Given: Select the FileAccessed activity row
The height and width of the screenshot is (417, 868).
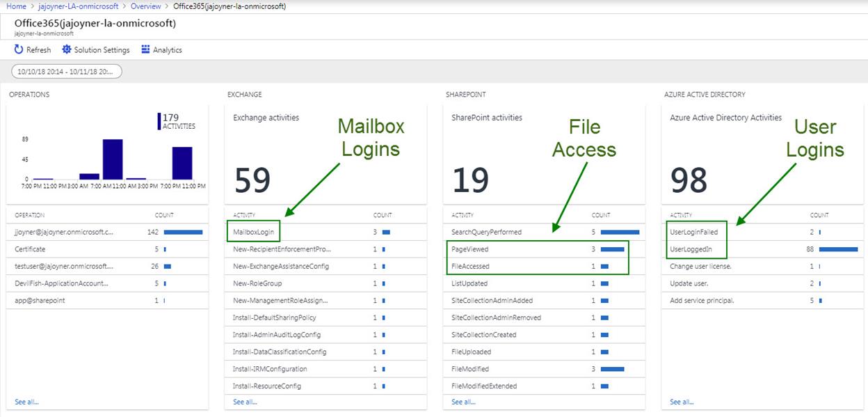Looking at the screenshot, I should [471, 266].
